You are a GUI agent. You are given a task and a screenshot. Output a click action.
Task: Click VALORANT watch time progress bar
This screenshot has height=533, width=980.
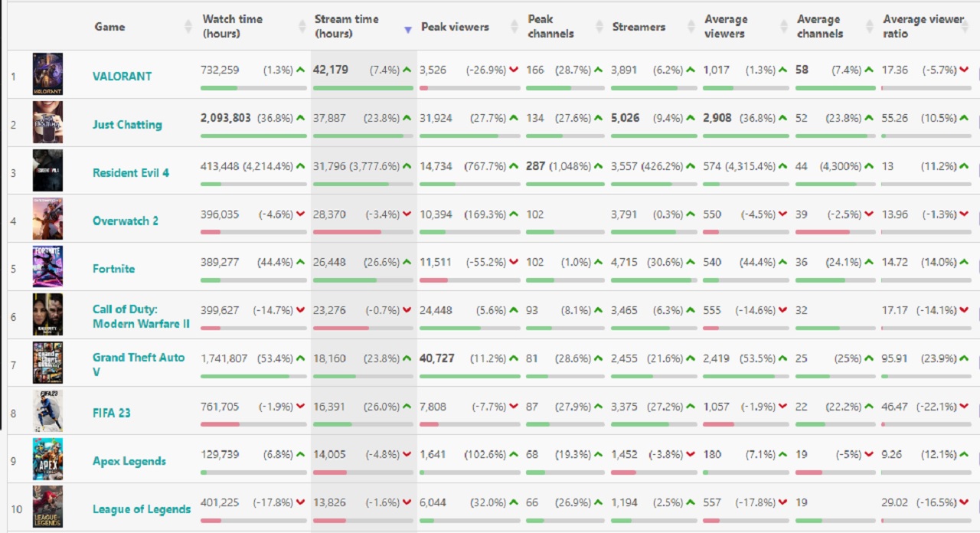pyautogui.click(x=253, y=88)
